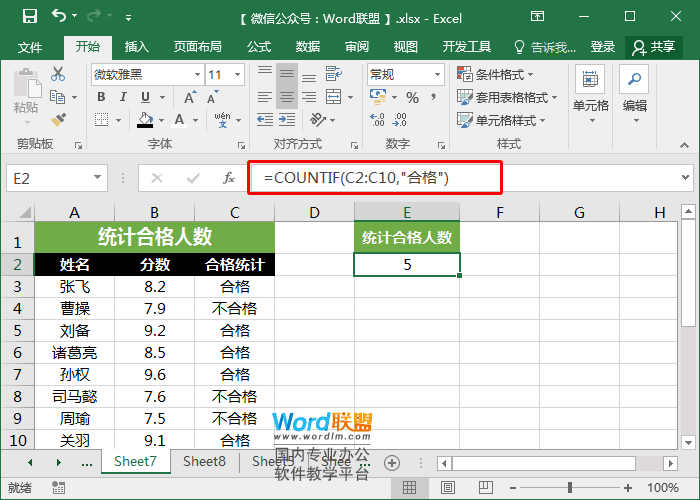The width and height of the screenshot is (700, 500).
Task: Open 单元格样式 cell styles dropdown
Action: [x=501, y=120]
